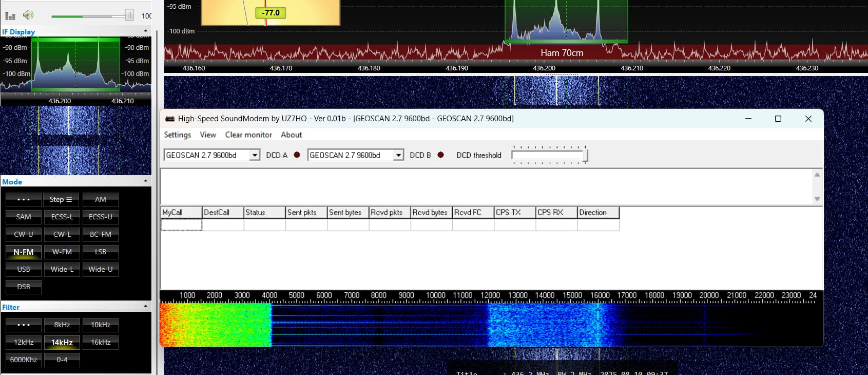Select the USB mode button

pyautogui.click(x=24, y=269)
